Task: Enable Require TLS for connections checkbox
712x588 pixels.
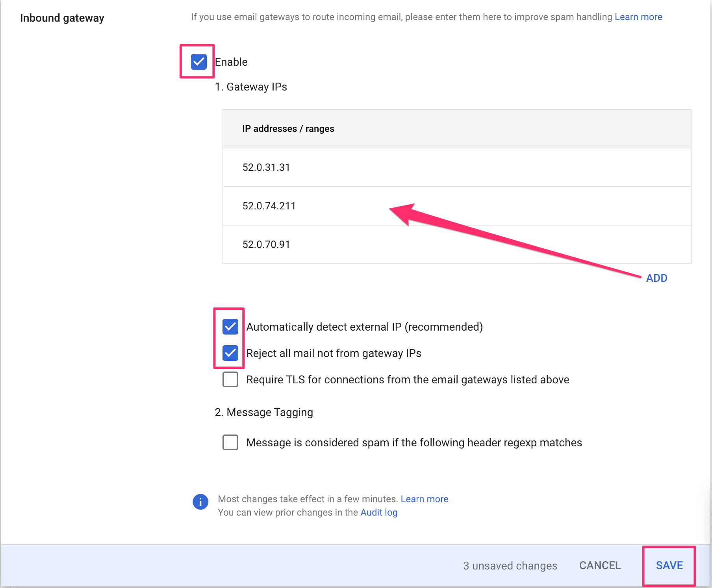Action: tap(230, 379)
